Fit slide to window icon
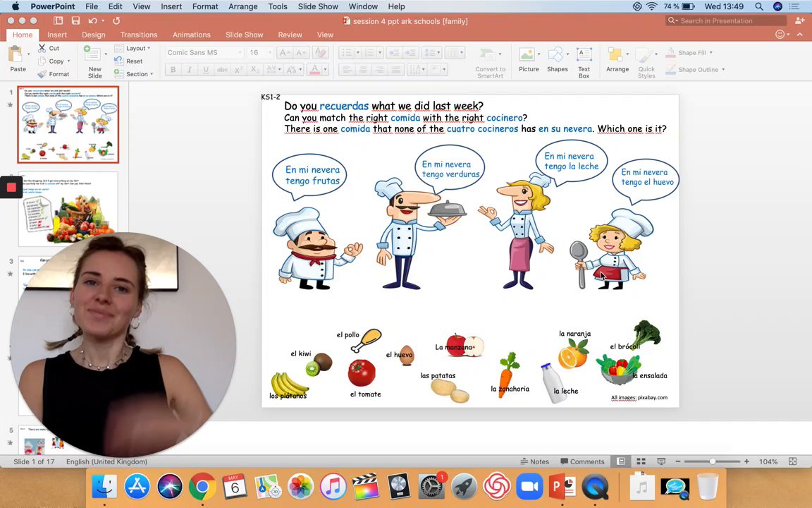 [x=792, y=461]
